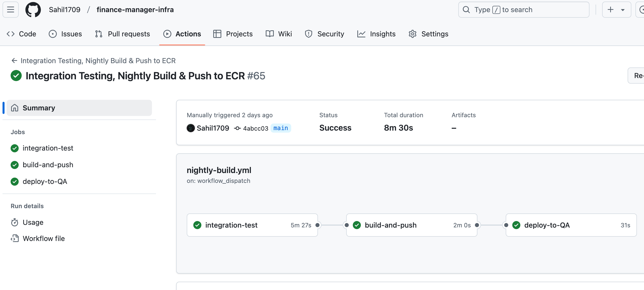Screen dimensions: 644x290
Task: Open the hamburger navigation menu
Action: [11, 10]
